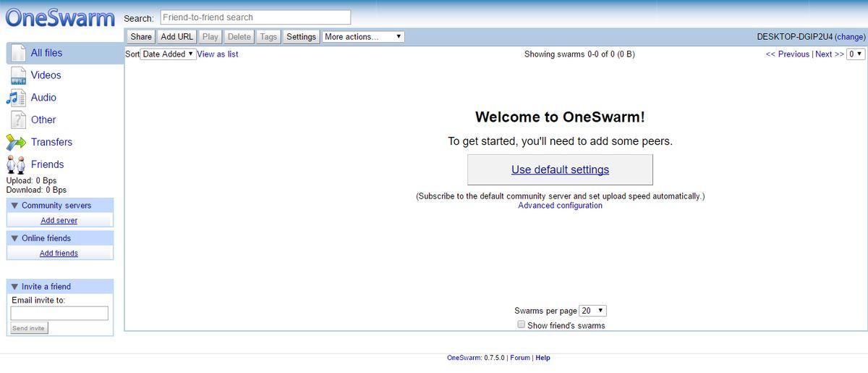Click the Share button
868x373 pixels.
(x=141, y=37)
